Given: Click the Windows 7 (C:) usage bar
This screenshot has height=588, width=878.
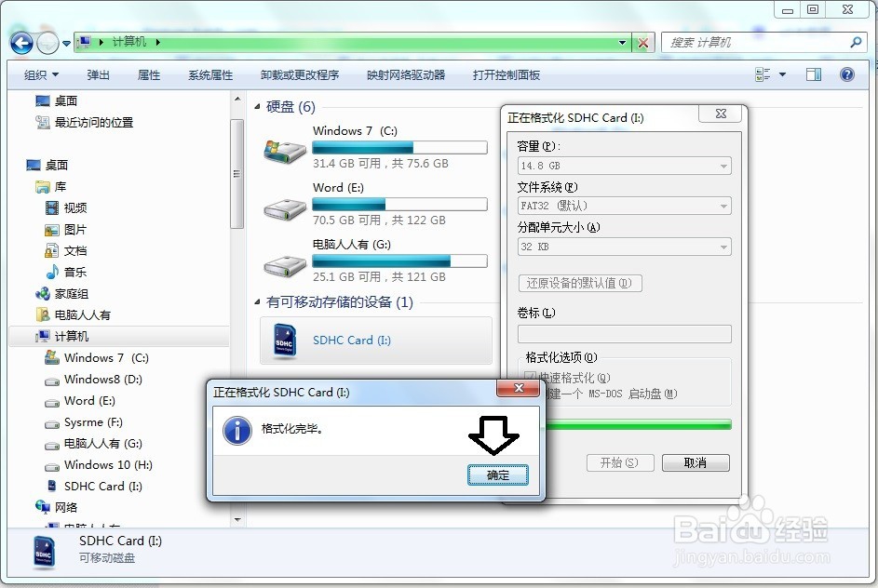Looking at the screenshot, I should (399, 148).
